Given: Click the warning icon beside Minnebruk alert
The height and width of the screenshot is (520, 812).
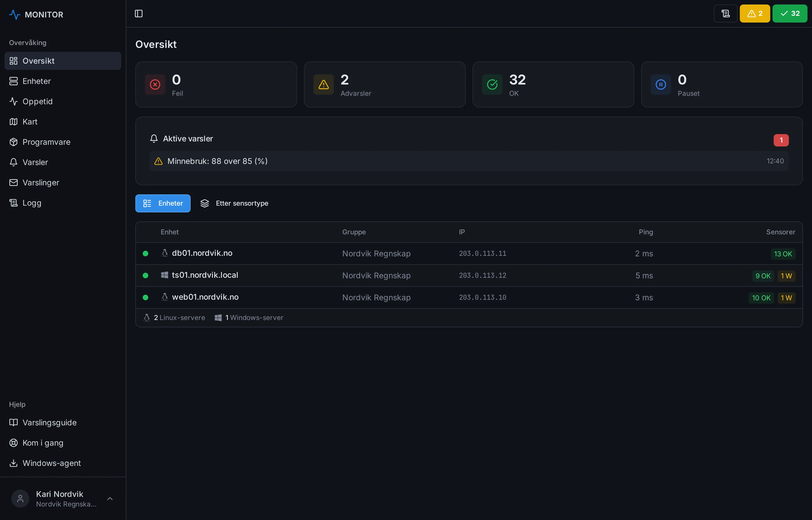Looking at the screenshot, I should pyautogui.click(x=158, y=161).
